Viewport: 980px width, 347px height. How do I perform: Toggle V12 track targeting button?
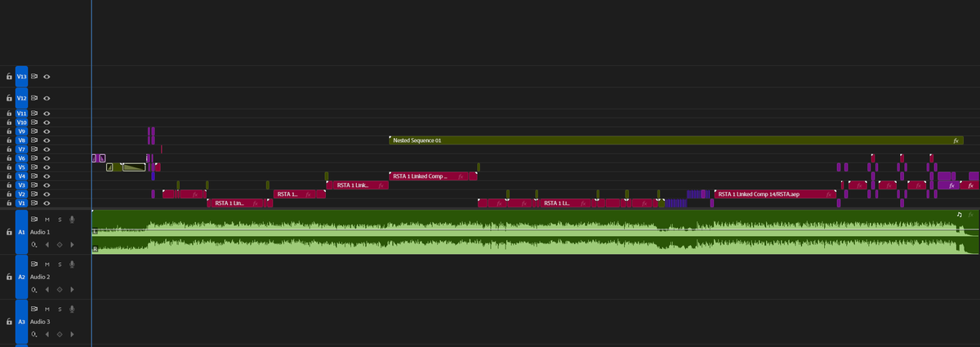point(22,98)
